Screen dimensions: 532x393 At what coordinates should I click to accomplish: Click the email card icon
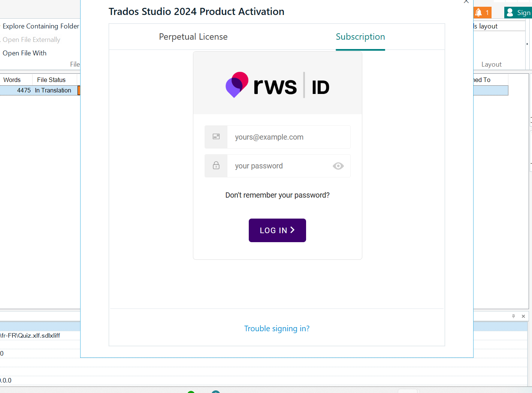216,137
